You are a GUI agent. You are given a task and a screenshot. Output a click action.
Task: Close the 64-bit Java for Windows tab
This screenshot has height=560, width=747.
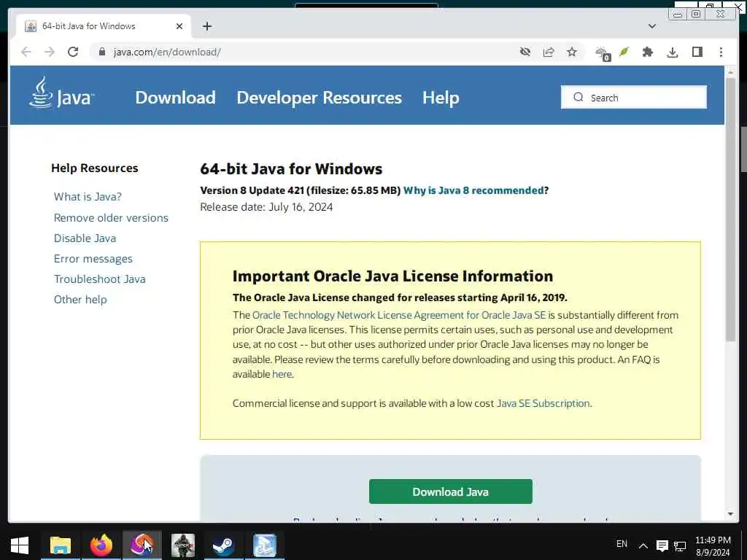pos(179,26)
